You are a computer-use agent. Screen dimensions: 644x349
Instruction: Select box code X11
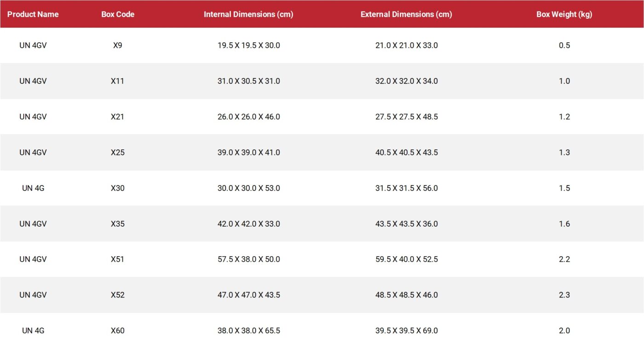pyautogui.click(x=118, y=81)
